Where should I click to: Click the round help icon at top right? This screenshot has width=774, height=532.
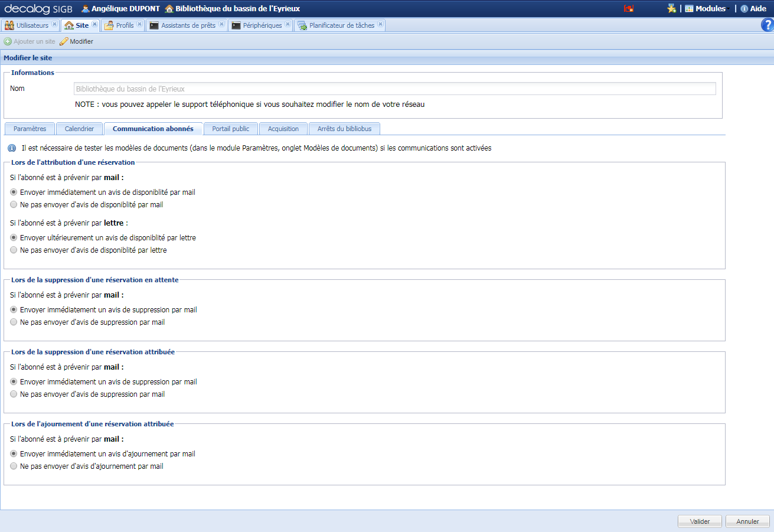(x=767, y=25)
